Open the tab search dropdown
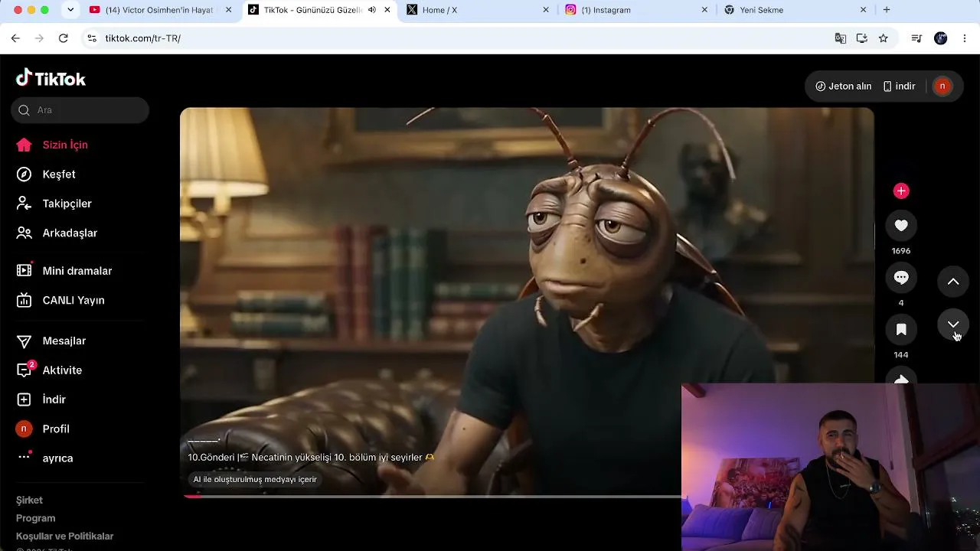This screenshot has height=551, width=980. (x=70, y=10)
